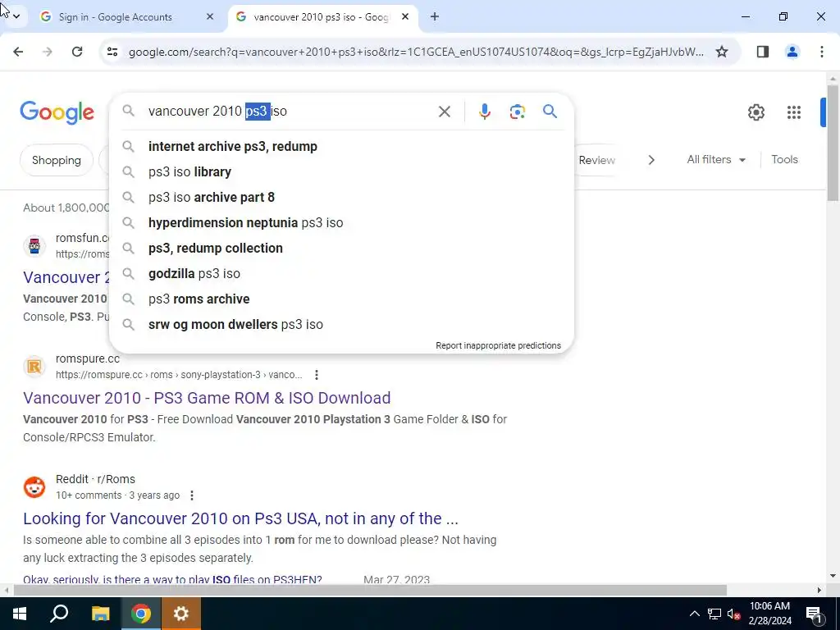Open Google quick settings gear
Viewport: 840px width, 630px height.
click(756, 112)
